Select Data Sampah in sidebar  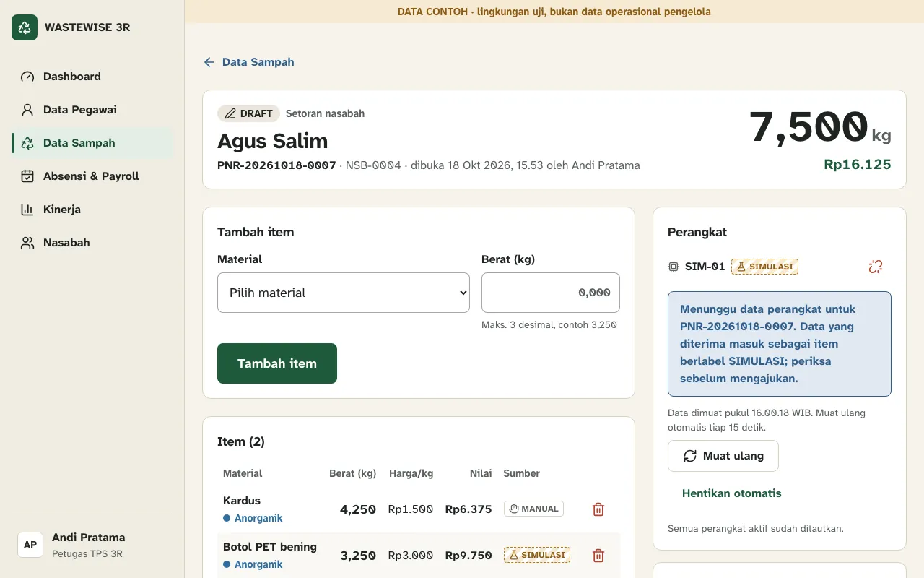[x=92, y=143]
